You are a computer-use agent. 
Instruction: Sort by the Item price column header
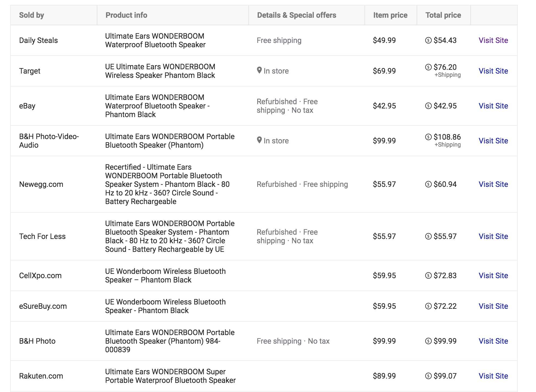point(390,15)
